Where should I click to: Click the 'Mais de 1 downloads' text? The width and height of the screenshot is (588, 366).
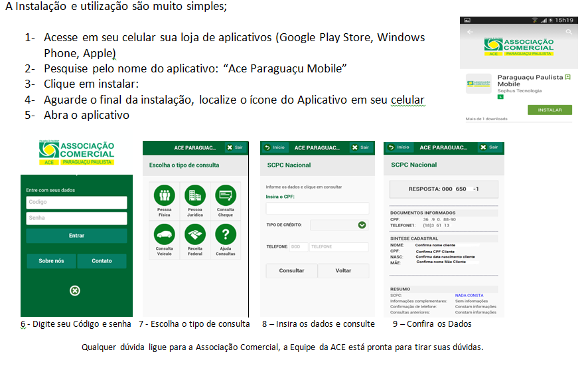coord(486,119)
